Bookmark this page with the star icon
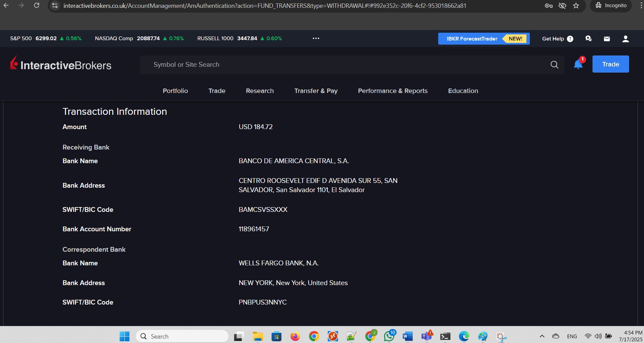 pyautogui.click(x=576, y=5)
